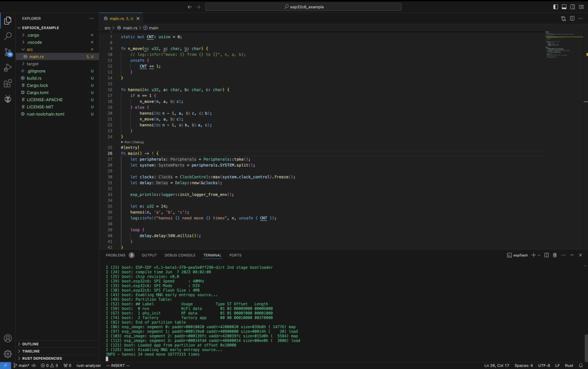Click the Run code lens above main
Viewport: 588px width, 369px height.
pos(126,142)
